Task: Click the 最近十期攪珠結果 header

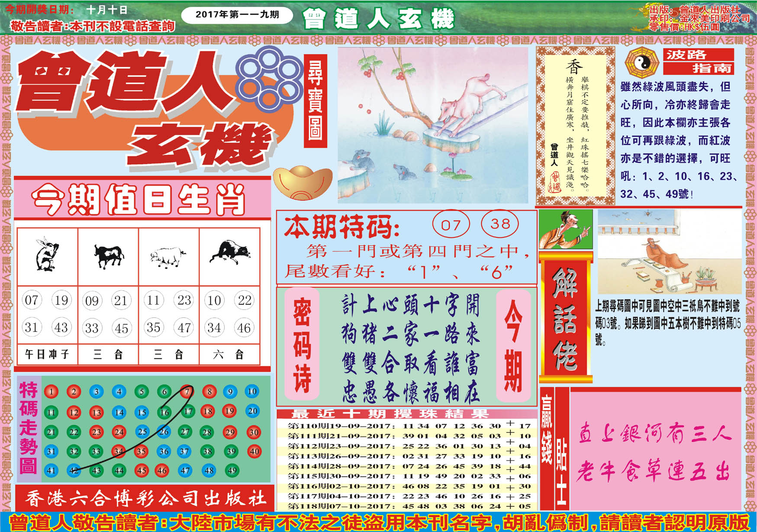Action: [x=407, y=414]
